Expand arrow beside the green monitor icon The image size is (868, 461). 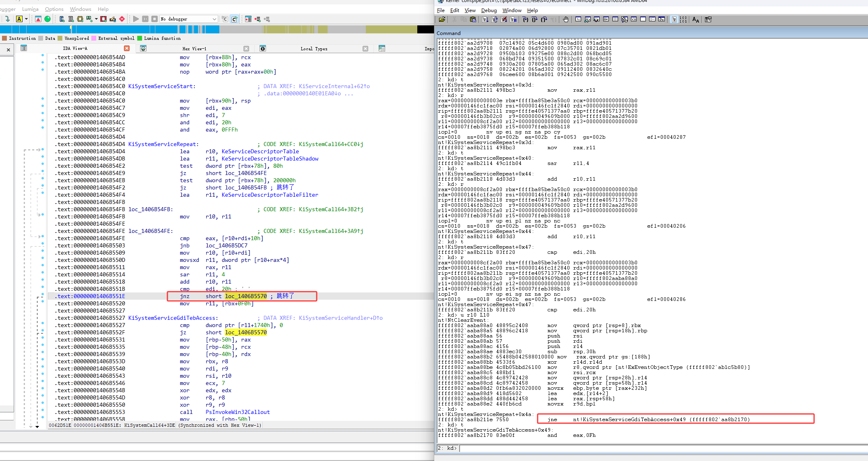coord(97,19)
